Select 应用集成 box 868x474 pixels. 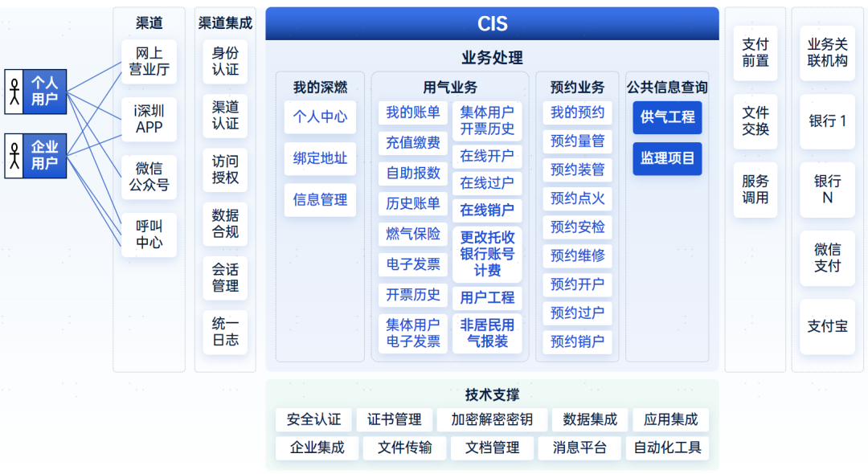[x=670, y=420]
